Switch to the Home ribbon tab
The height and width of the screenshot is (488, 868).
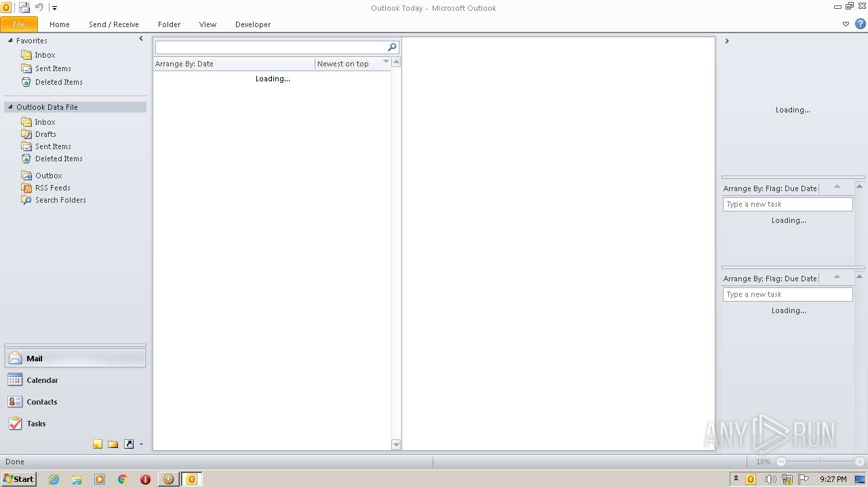click(60, 24)
